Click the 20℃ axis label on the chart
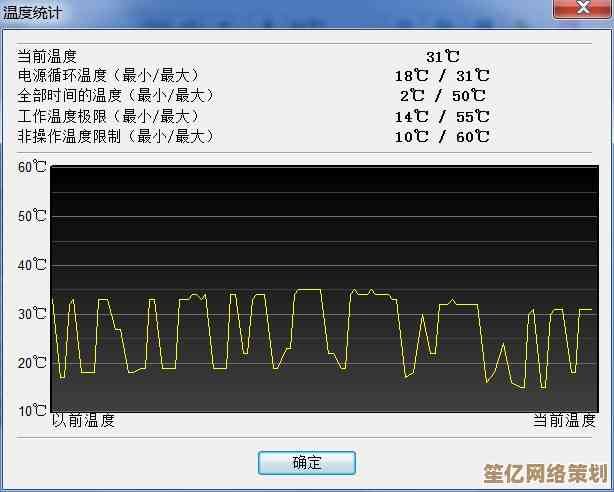 point(32,362)
